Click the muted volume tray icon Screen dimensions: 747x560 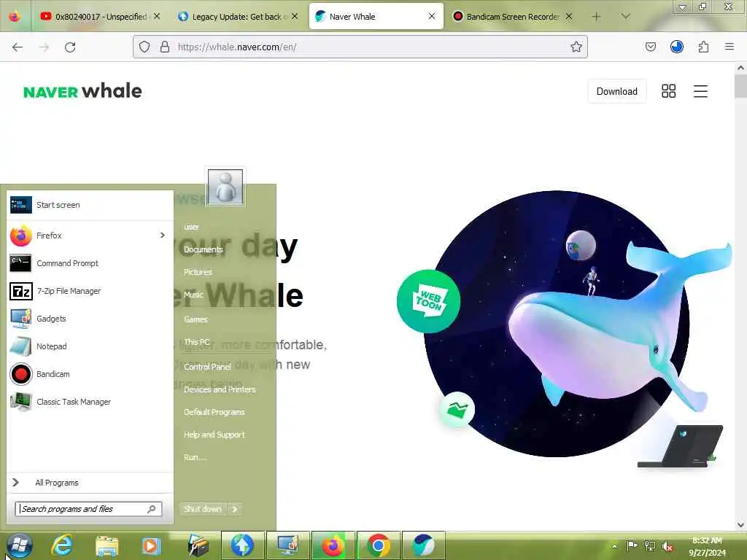click(667, 546)
